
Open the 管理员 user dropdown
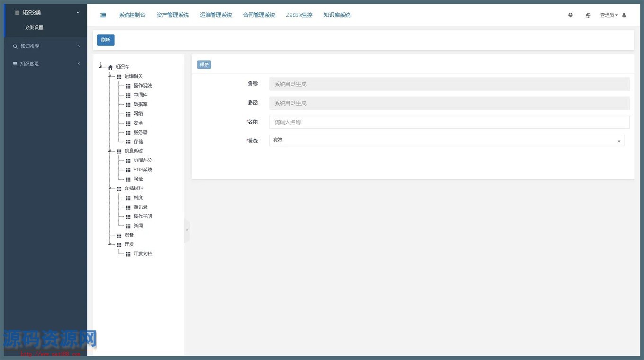pos(609,15)
